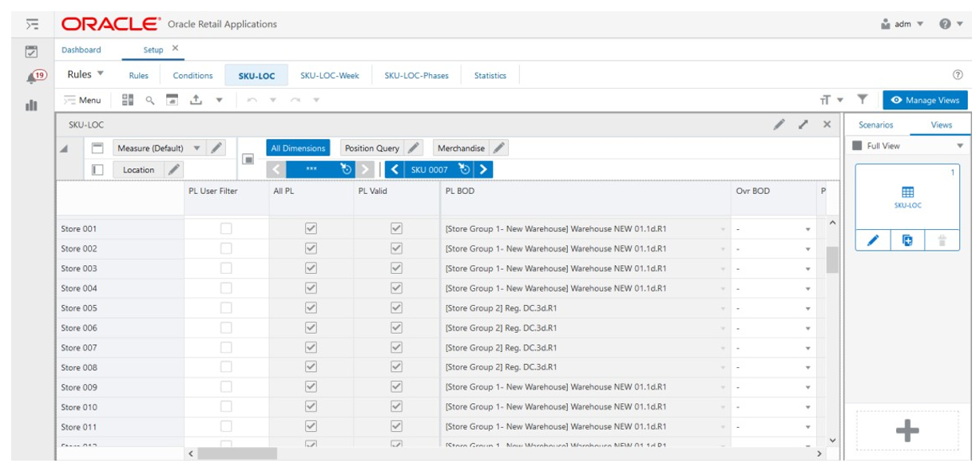Image resolution: width=980 pixels, height=467 pixels.
Task: Click the search magnifier icon in toolbar
Action: click(x=149, y=100)
